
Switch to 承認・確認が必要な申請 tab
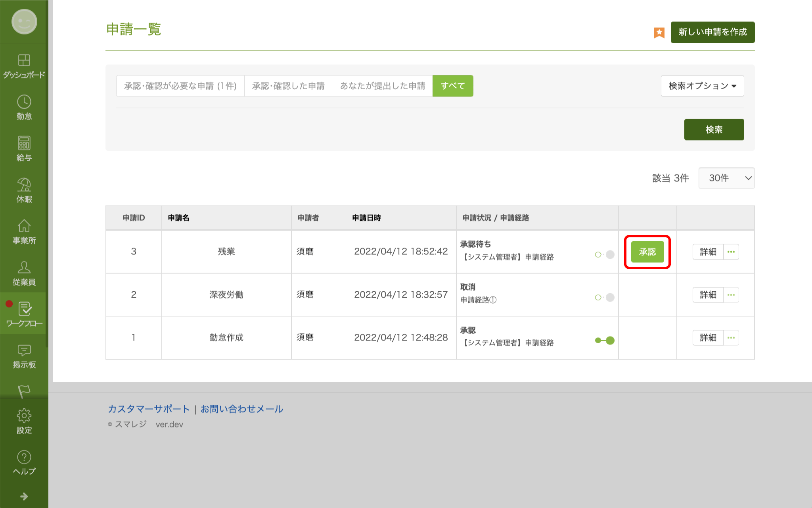pos(180,86)
